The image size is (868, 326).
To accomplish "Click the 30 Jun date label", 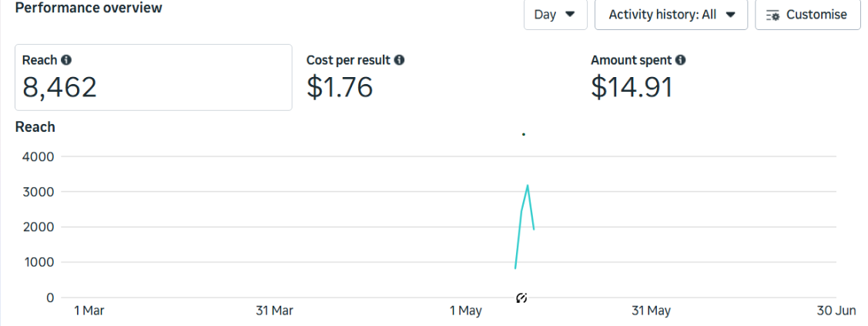I will pyautogui.click(x=836, y=311).
